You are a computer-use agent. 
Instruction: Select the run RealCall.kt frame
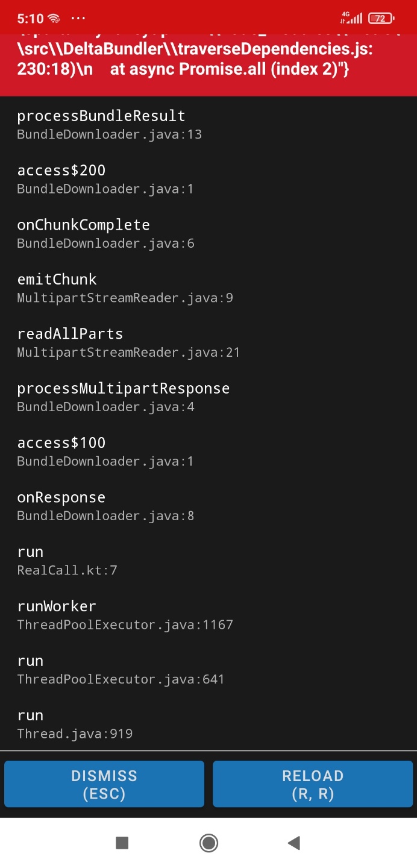pyautogui.click(x=208, y=561)
